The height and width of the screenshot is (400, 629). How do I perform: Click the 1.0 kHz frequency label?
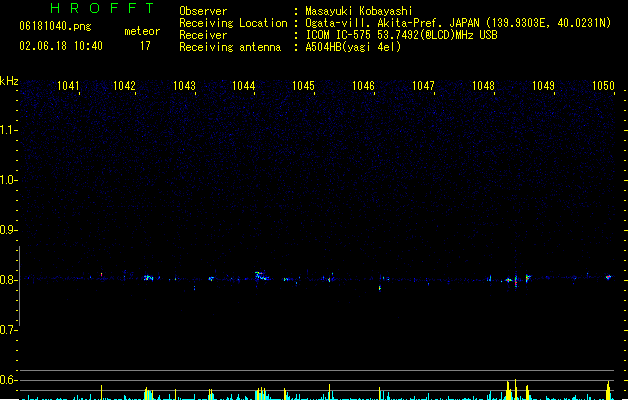8,180
